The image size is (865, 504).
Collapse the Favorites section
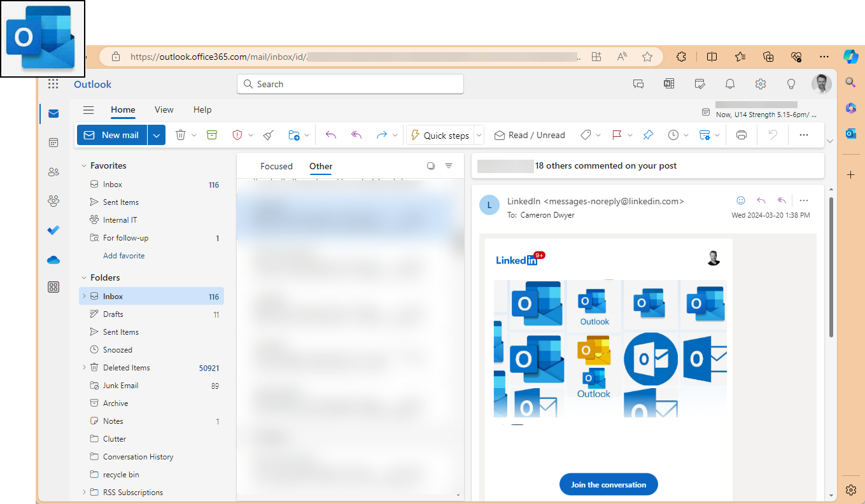83,165
